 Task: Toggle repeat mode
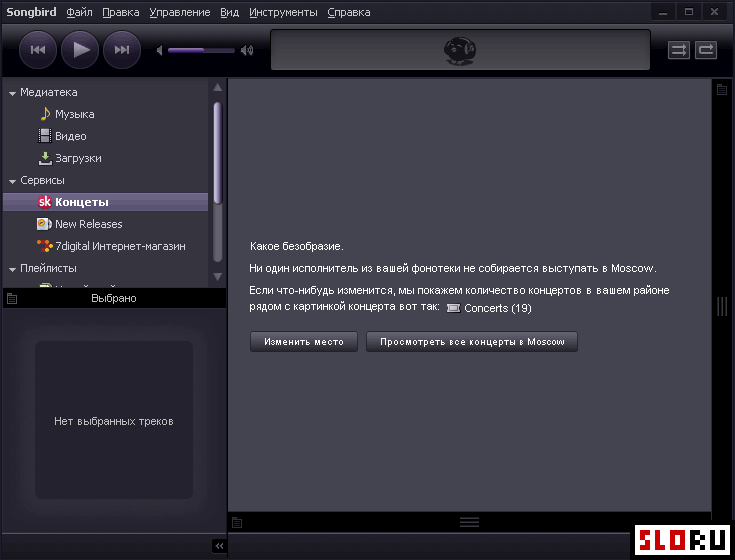tap(706, 50)
